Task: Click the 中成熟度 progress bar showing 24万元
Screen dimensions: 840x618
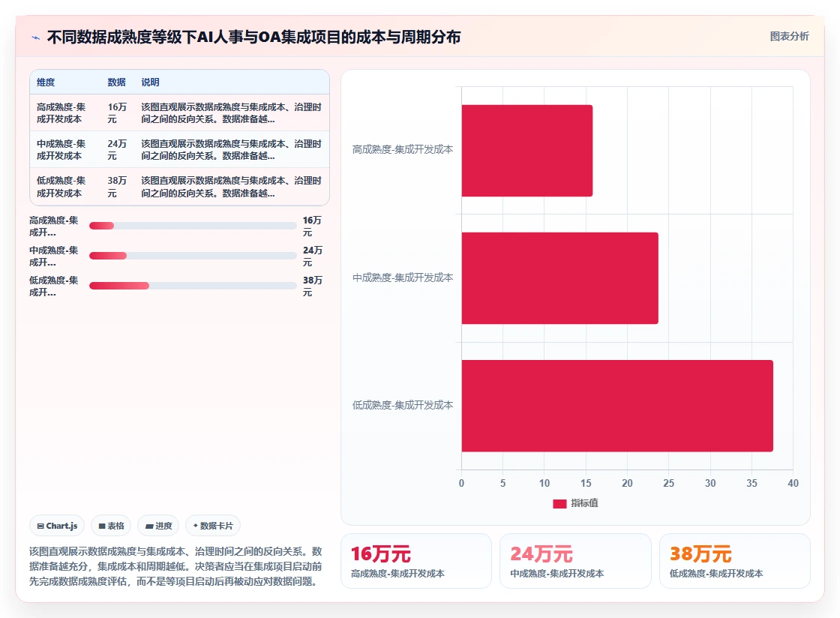Action: [193, 256]
